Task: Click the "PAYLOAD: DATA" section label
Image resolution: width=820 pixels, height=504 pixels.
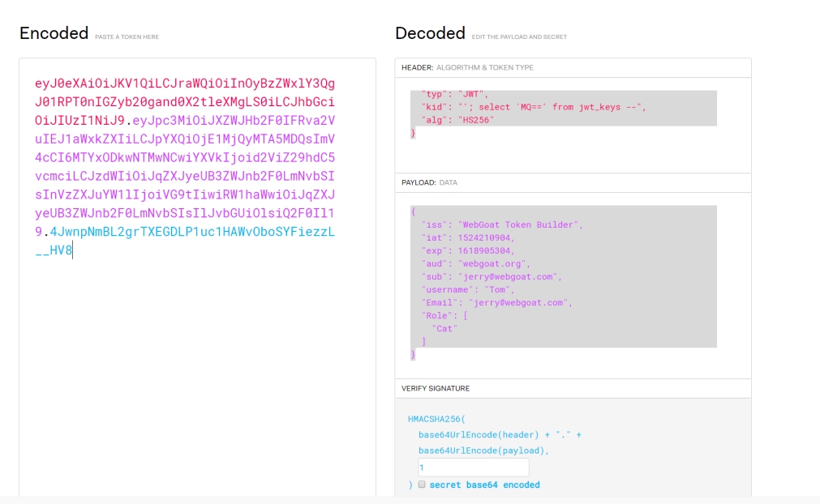Action: [x=429, y=182]
